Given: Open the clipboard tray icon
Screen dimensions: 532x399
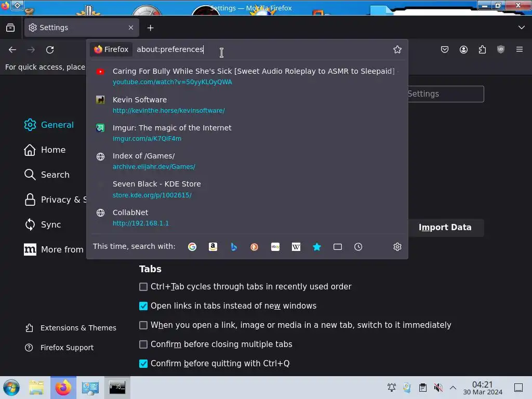Looking at the screenshot, I should pyautogui.click(x=422, y=388).
